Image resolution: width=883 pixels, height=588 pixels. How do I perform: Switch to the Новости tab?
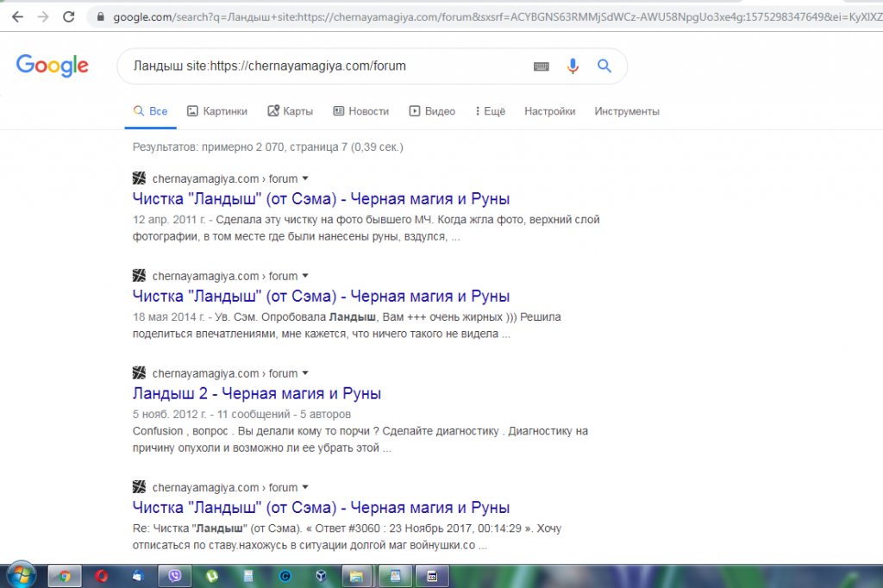tap(361, 111)
